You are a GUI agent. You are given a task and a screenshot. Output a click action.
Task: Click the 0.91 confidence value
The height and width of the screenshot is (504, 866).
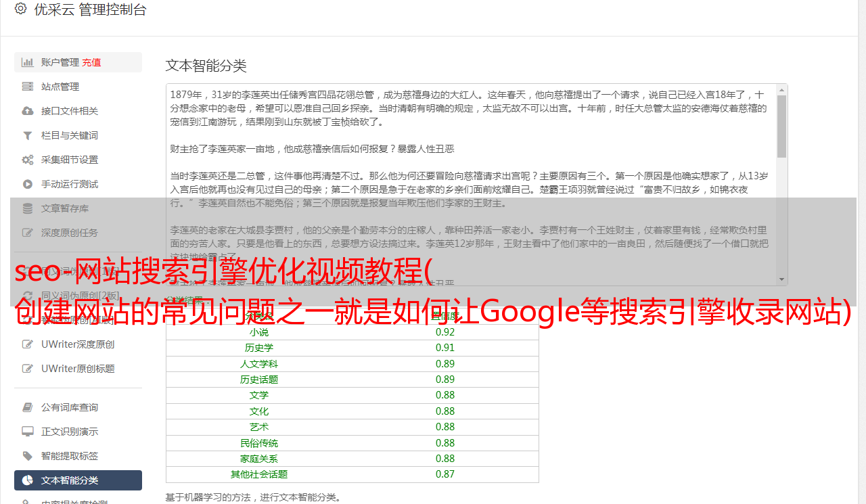coord(445,348)
